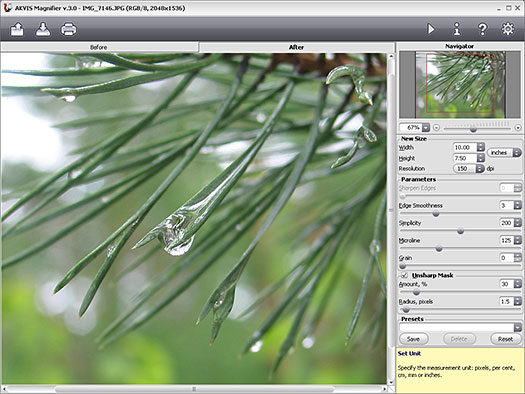
Task: Click zoom out minus icon in Navigator
Action: (x=436, y=128)
